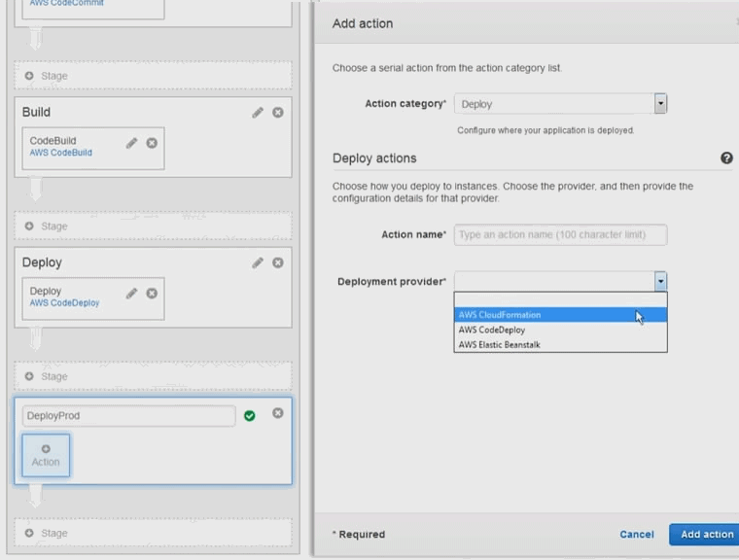The width and height of the screenshot is (739, 560).
Task: Open the AWS CodeBuild link
Action: click(61, 153)
